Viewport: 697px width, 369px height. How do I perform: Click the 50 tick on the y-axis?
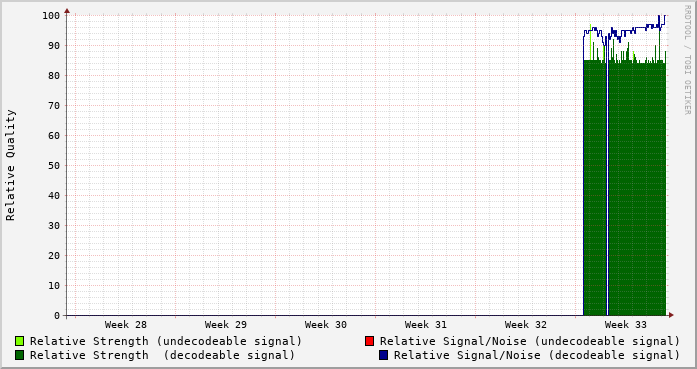54,165
